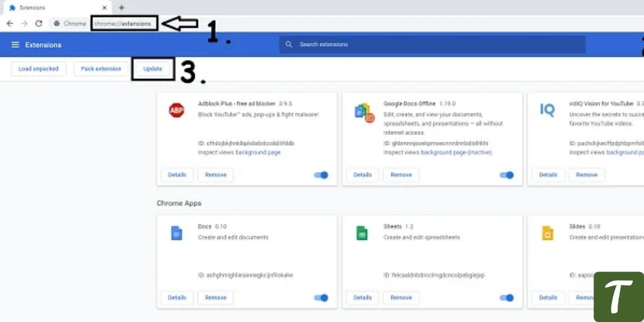This screenshot has width=644, height=322.
Task: Click the Google Docs Offline extension name
Action: click(409, 104)
